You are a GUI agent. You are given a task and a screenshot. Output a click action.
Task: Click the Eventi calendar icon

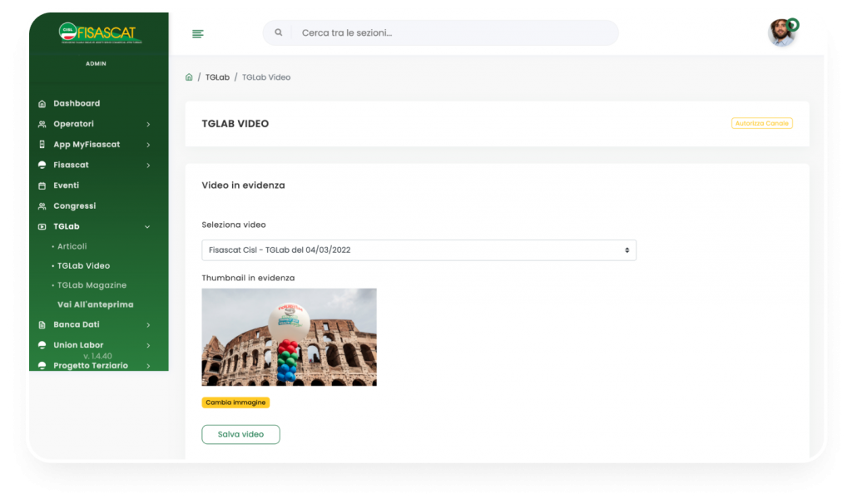42,185
